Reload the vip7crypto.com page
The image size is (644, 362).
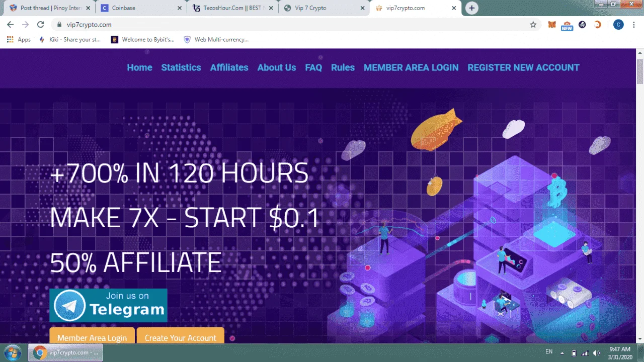click(x=41, y=25)
